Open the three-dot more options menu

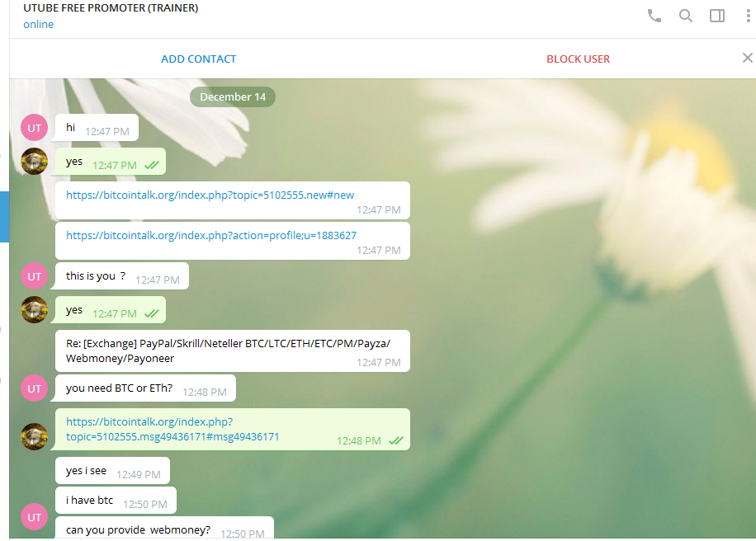tap(748, 16)
